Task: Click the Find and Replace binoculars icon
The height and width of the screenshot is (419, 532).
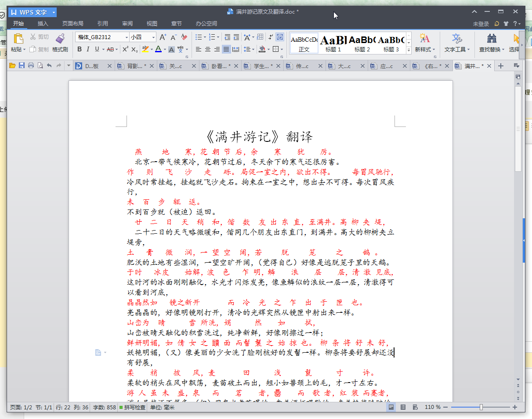Action: [492, 39]
